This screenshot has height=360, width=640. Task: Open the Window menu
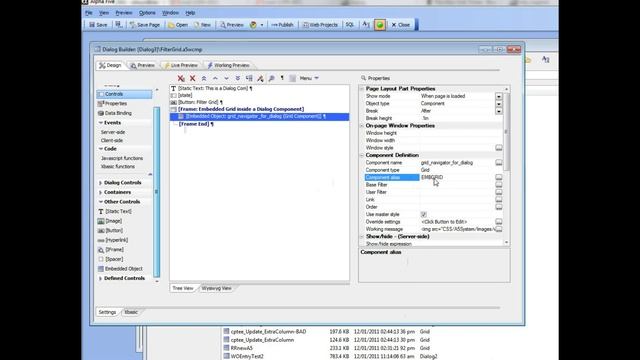pos(170,13)
